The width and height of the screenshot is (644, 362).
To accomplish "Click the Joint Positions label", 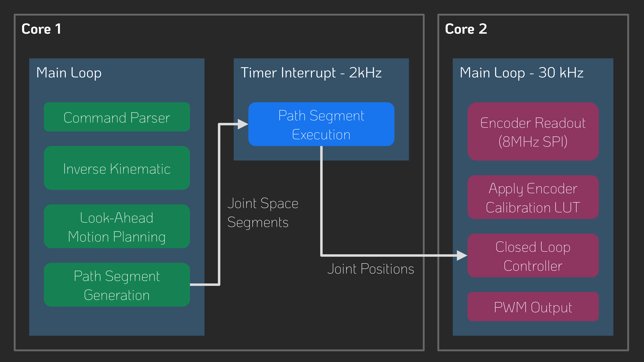I will click(370, 269).
